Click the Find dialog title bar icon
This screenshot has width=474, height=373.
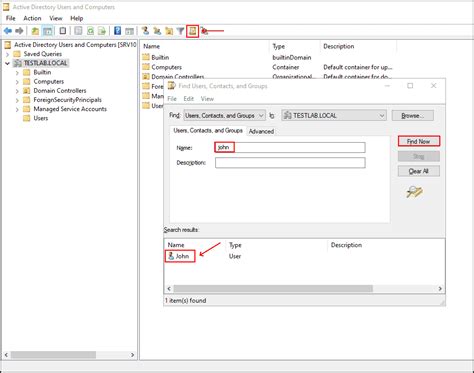point(172,86)
